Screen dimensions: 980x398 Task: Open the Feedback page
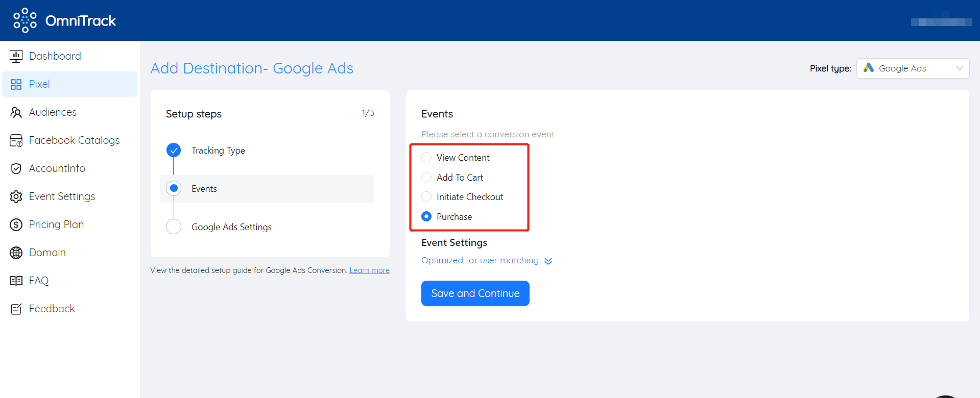pos(70,309)
